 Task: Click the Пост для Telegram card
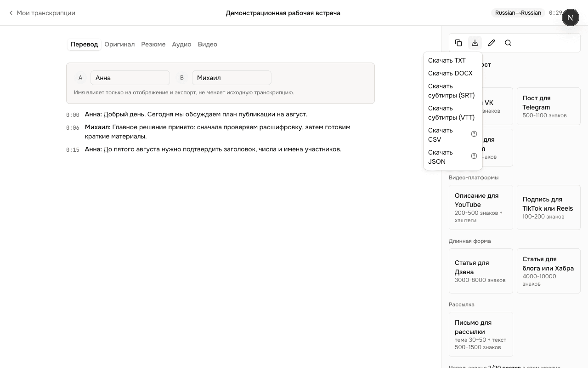(548, 106)
